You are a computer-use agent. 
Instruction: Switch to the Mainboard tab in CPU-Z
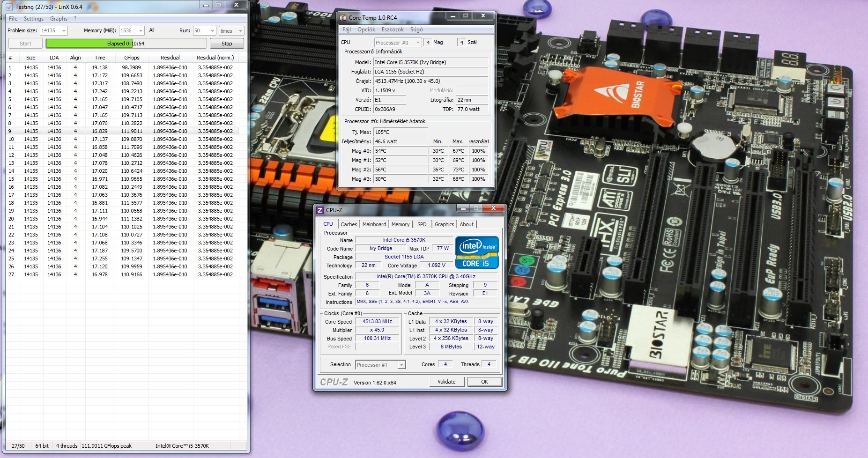374,224
